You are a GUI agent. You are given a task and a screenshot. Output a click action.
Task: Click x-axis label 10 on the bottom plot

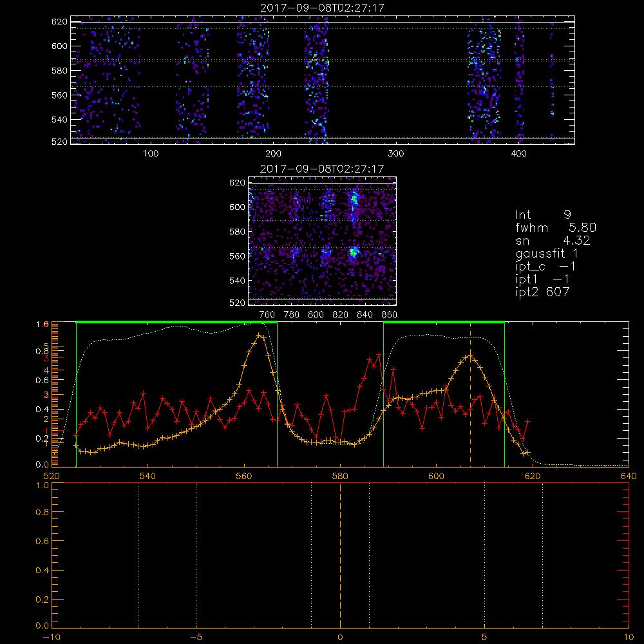pos(629,637)
